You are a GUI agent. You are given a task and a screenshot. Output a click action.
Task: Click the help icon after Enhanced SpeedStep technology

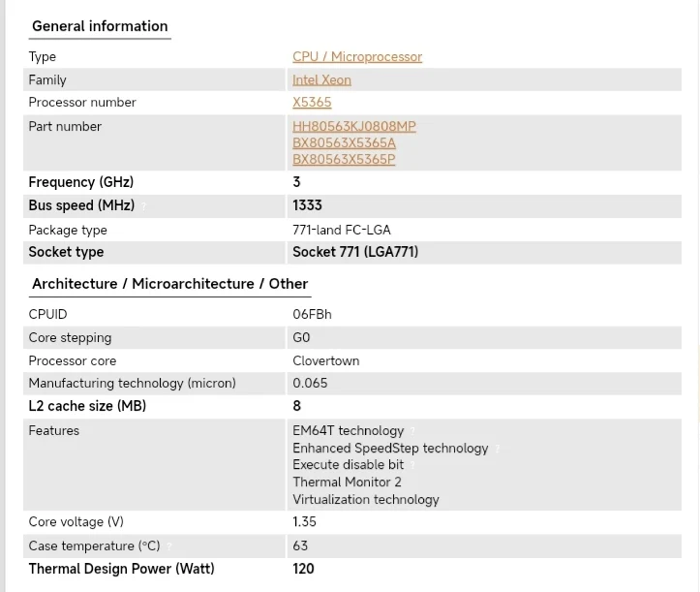tap(498, 449)
